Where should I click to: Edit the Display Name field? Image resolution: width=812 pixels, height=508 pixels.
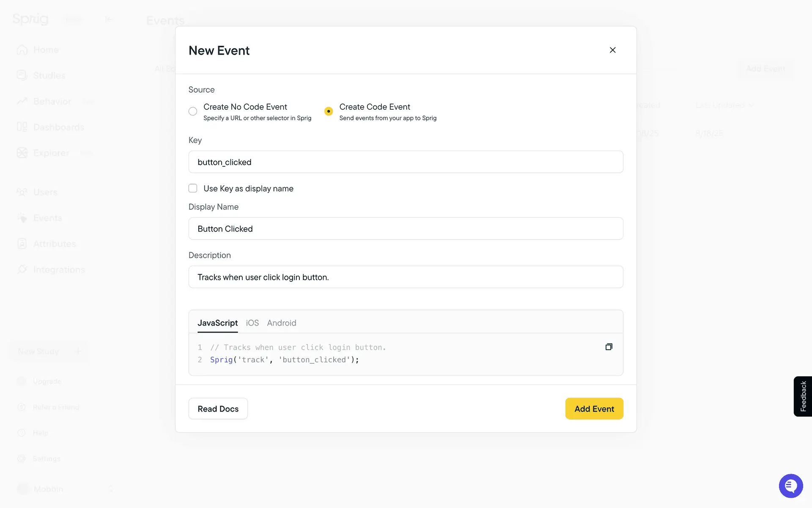point(406,229)
